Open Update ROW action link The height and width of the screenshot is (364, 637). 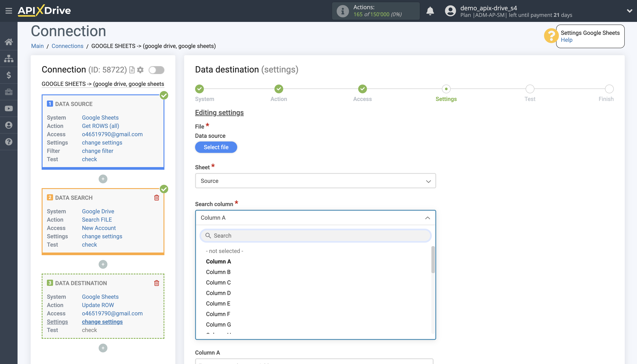pyautogui.click(x=98, y=305)
